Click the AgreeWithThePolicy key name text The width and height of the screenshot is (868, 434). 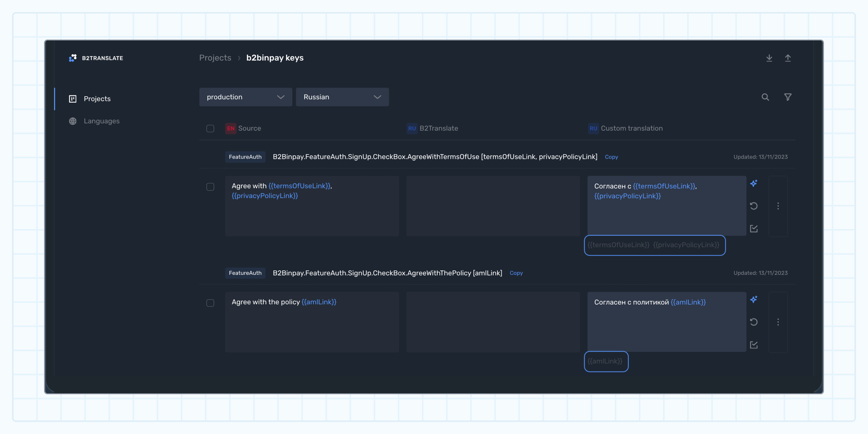pyautogui.click(x=387, y=273)
